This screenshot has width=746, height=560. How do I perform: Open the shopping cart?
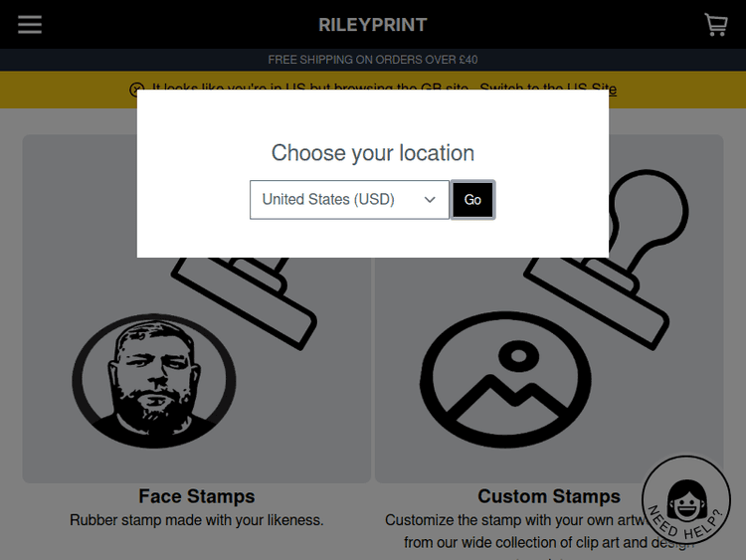[x=715, y=24]
